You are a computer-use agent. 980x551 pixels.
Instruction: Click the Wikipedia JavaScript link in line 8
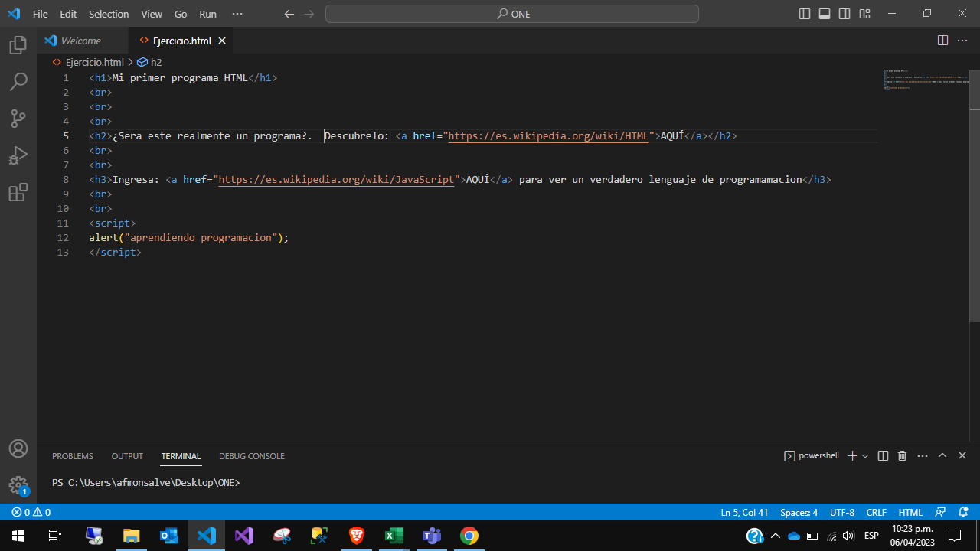tap(336, 179)
